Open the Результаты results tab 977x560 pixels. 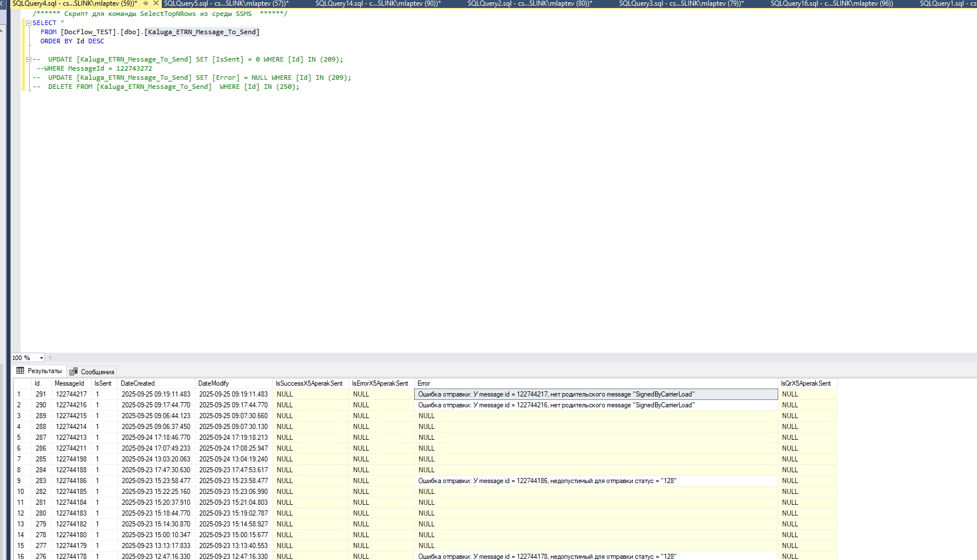pos(39,371)
